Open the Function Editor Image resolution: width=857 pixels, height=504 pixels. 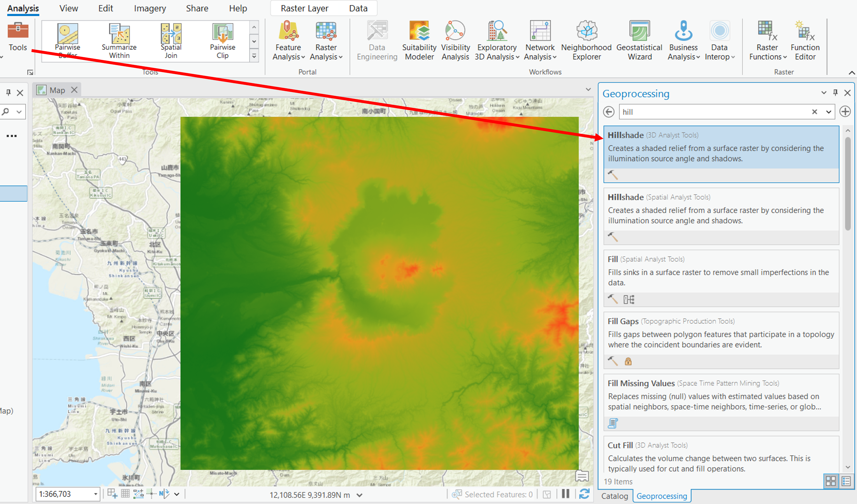coord(805,41)
